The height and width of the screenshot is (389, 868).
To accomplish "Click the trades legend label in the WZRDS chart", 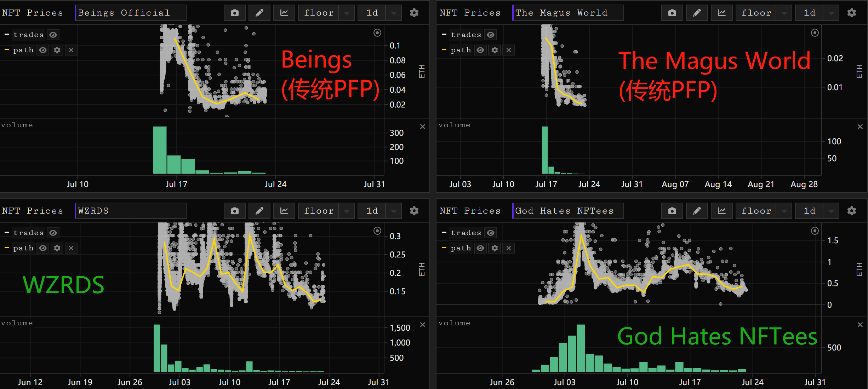I will point(29,233).
